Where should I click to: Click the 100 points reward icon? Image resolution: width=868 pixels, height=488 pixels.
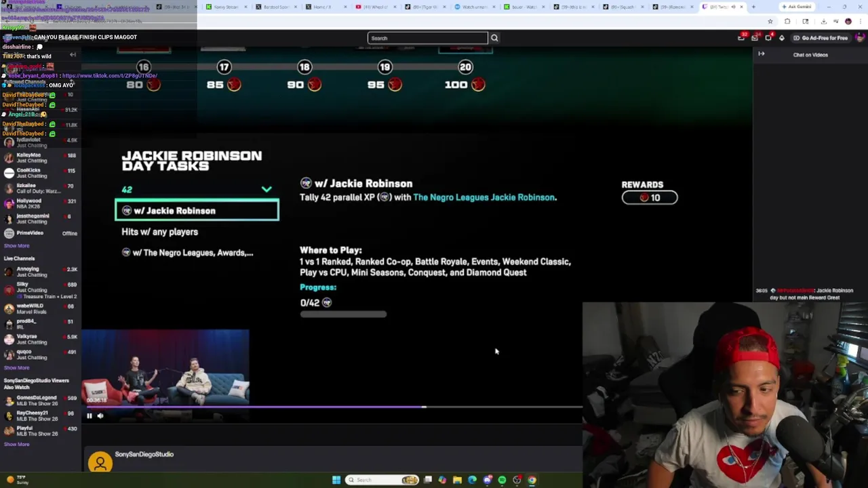[x=478, y=85]
